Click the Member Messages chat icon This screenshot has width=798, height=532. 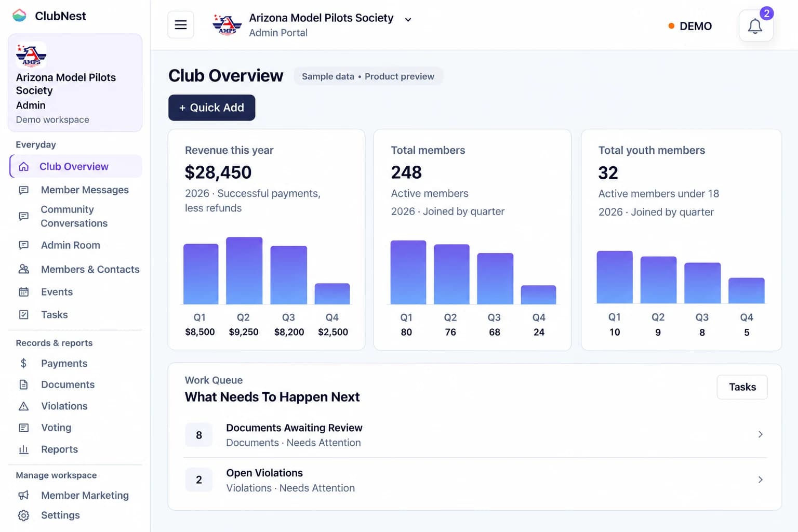(x=24, y=190)
